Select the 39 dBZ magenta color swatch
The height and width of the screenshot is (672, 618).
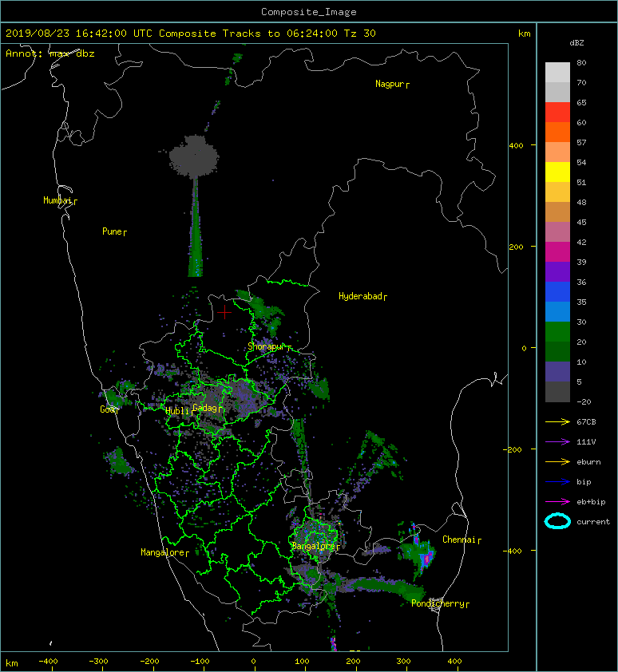557,251
